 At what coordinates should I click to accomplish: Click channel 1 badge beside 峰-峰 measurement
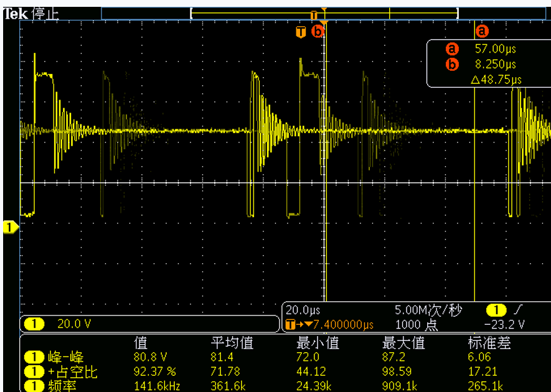pos(34,358)
